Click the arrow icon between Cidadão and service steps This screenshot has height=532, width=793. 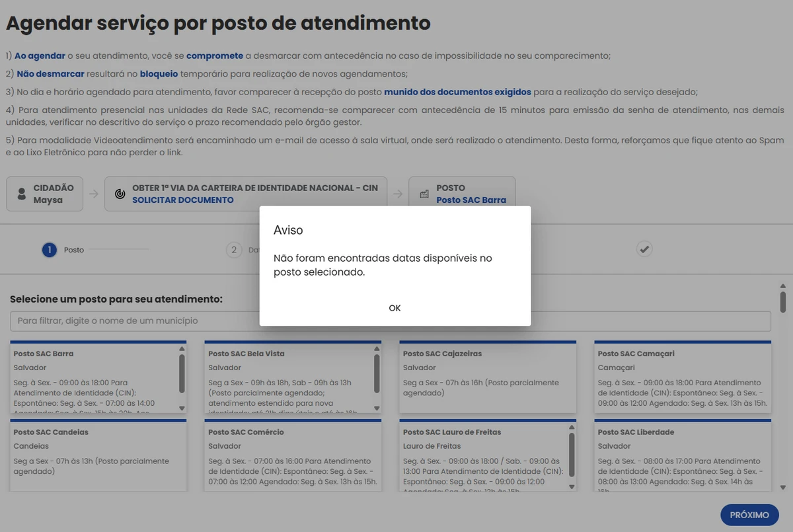tap(93, 193)
